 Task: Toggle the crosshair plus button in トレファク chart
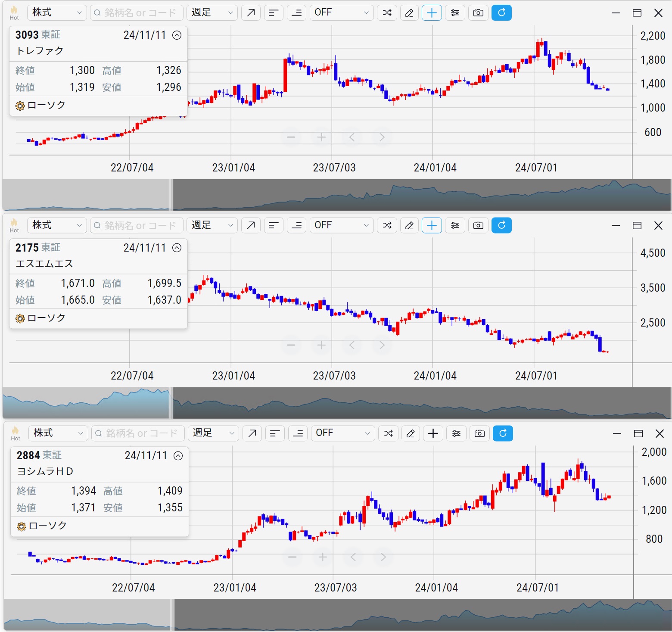click(x=432, y=12)
